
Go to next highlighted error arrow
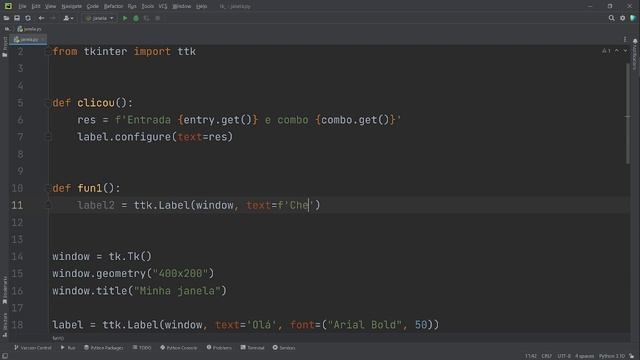(x=625, y=51)
